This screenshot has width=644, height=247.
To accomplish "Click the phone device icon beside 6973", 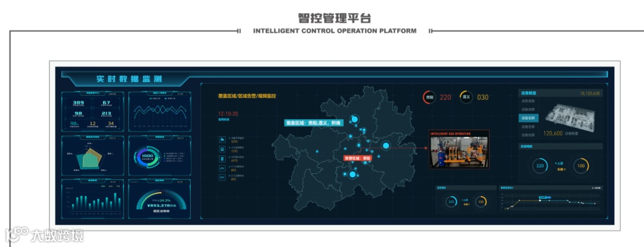I will tap(222, 158).
